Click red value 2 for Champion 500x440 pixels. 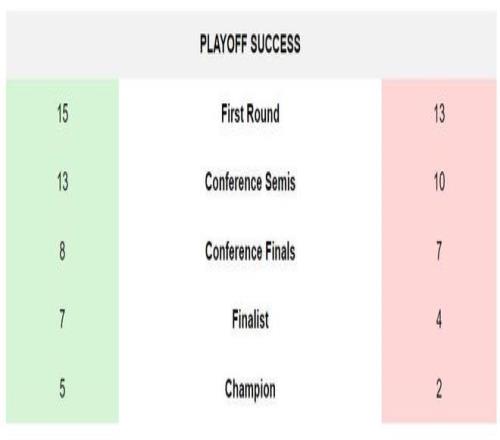(439, 389)
